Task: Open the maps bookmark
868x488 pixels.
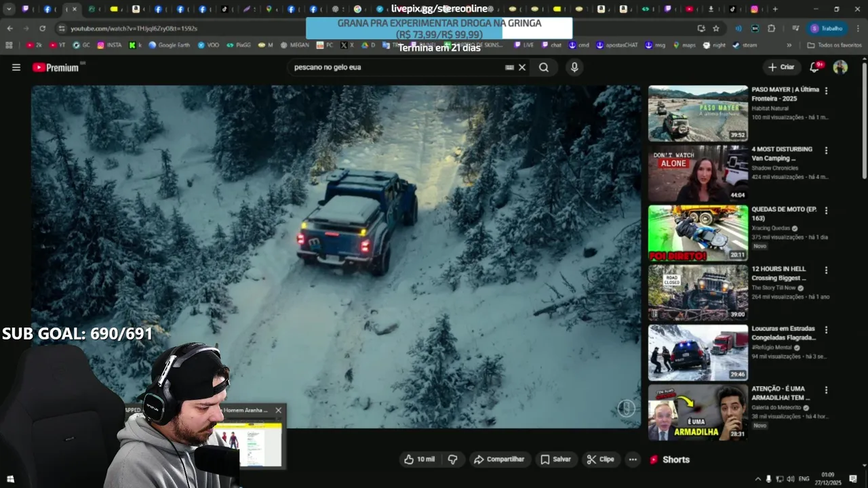Action: (x=684, y=45)
